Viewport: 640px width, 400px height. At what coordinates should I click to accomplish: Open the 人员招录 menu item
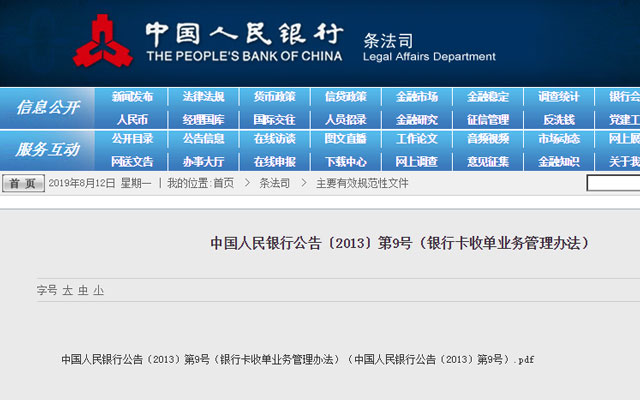tap(346, 120)
